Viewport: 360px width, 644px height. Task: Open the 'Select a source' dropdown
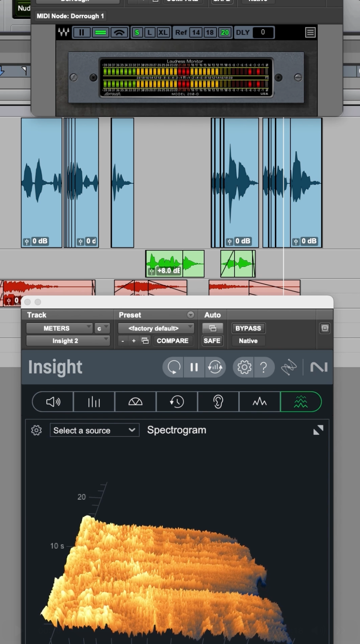point(94,430)
